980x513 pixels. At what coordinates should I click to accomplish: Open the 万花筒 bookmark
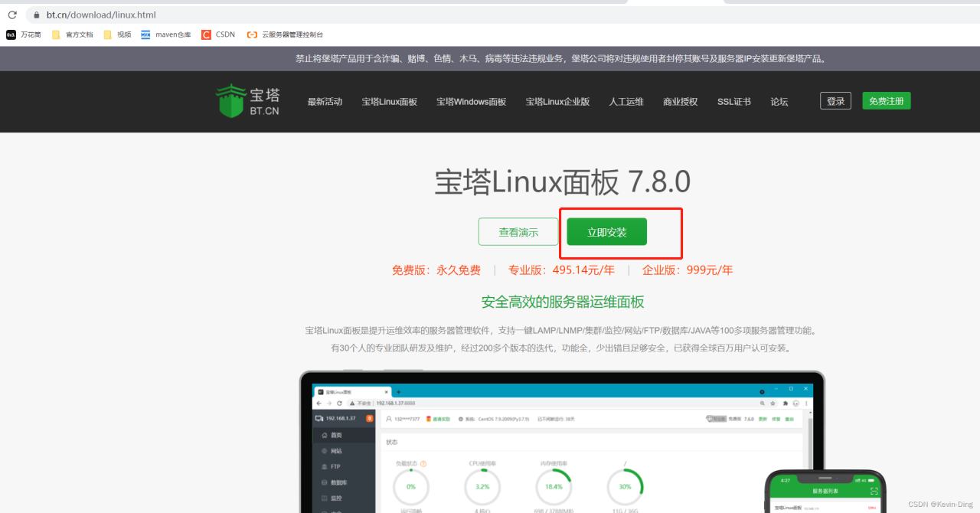pyautogui.click(x=24, y=34)
